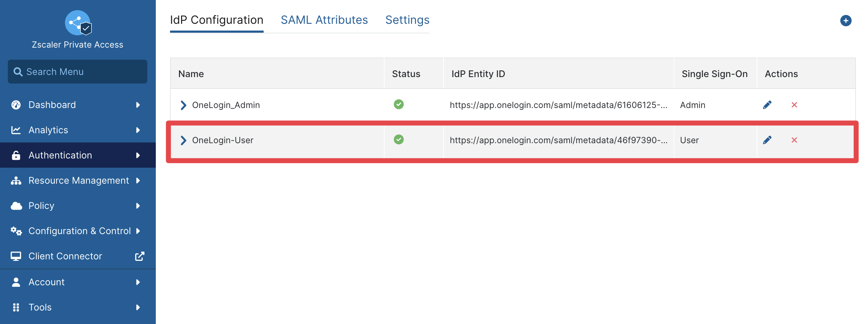Click OneLogin-User green status checkmark
The width and height of the screenshot is (868, 324).
[399, 139]
